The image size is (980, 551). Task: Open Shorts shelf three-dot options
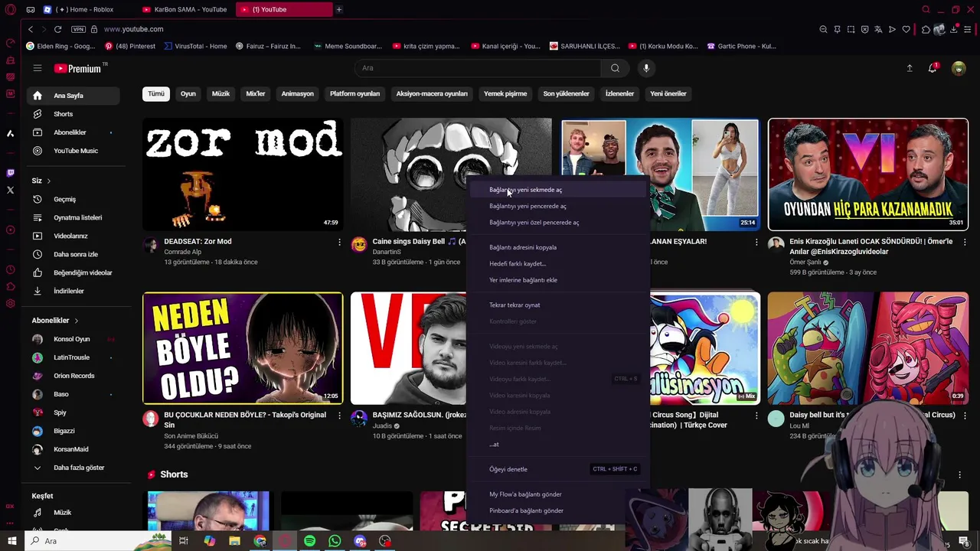959,474
